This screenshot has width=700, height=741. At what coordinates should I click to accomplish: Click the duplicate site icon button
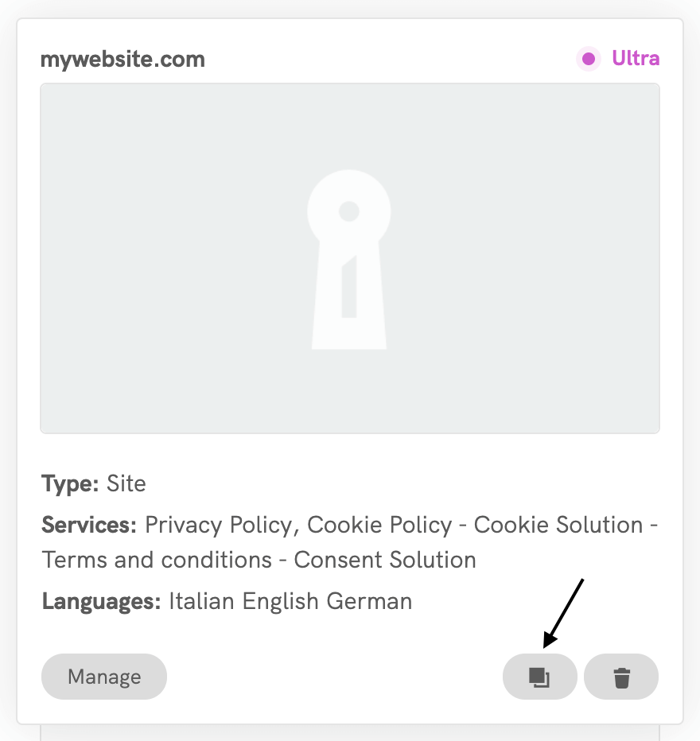(x=539, y=677)
